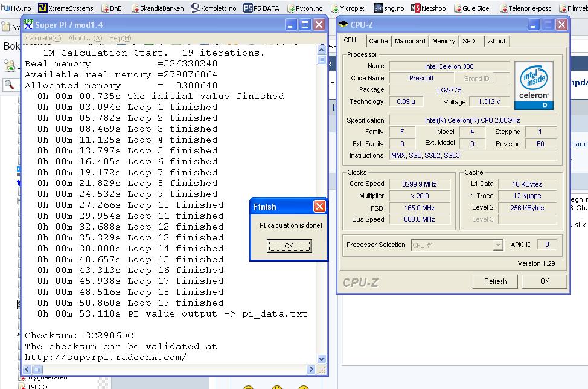Open the Komplett.no bookmark

tap(214, 8)
